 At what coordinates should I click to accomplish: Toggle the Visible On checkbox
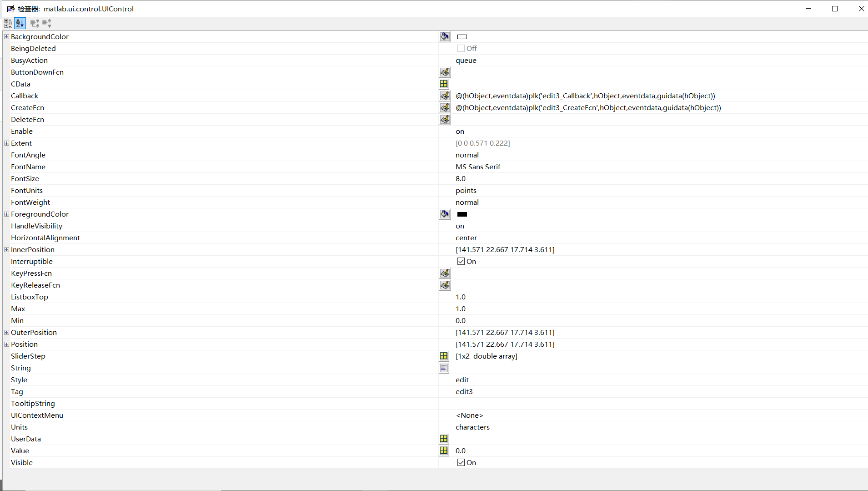pyautogui.click(x=461, y=462)
